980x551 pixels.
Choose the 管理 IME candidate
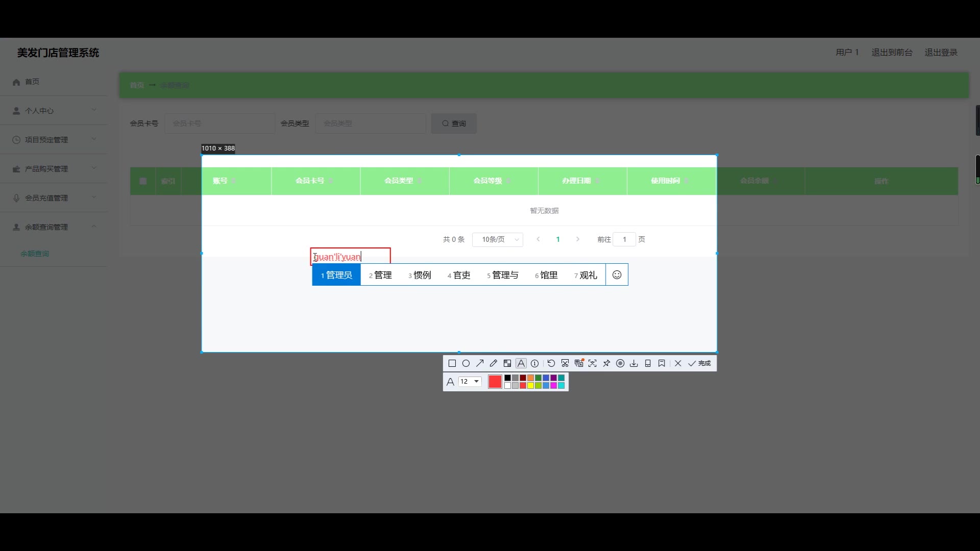(x=380, y=275)
